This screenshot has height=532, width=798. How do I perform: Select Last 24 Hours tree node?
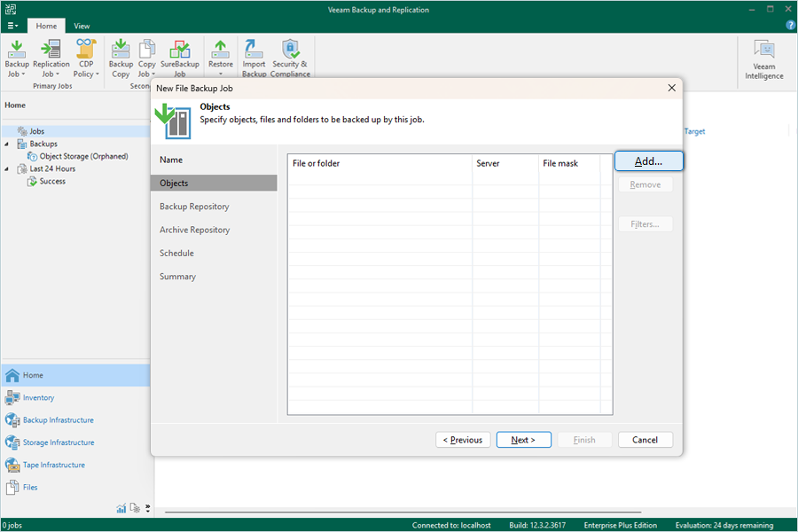[52, 168]
